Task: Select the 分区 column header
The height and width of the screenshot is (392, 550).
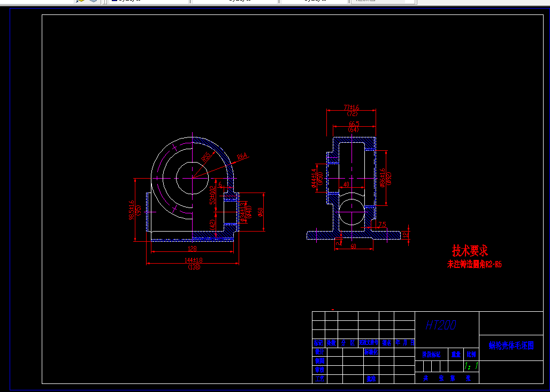Action: [x=348, y=343]
